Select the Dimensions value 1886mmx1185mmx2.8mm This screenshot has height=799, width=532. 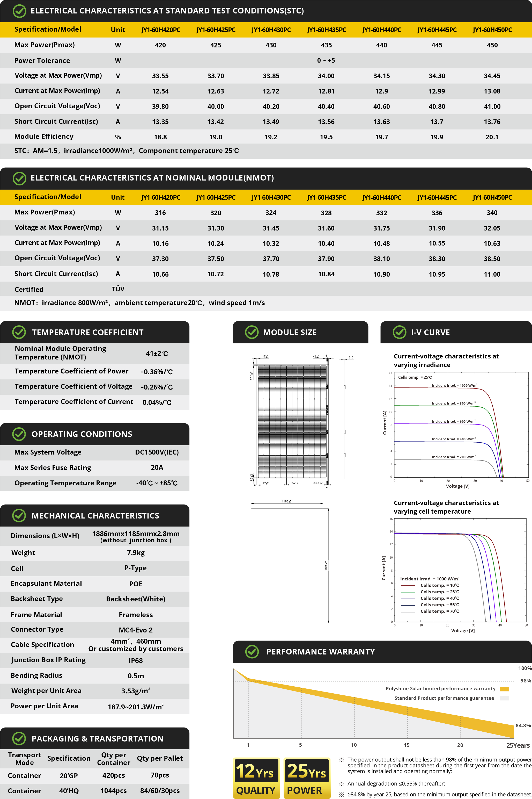coord(136,534)
